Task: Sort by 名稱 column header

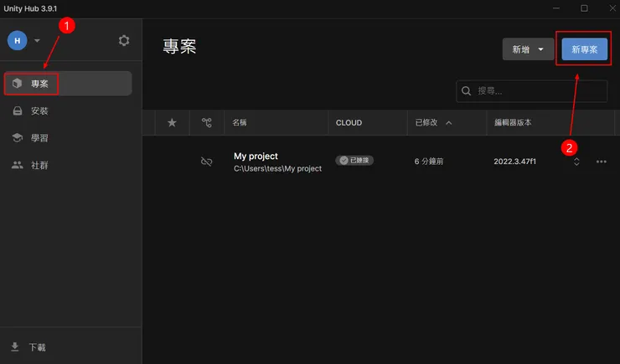Action: click(x=240, y=123)
